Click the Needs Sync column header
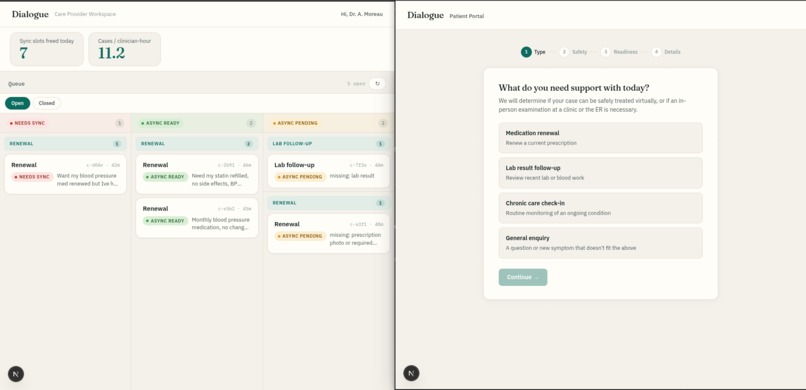This screenshot has height=390, width=806. pyautogui.click(x=65, y=123)
